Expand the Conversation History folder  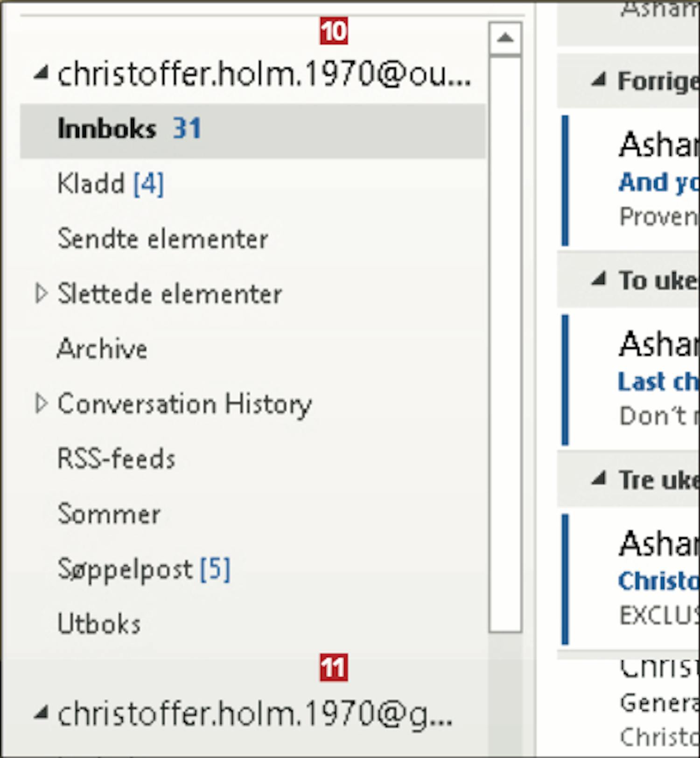(41, 404)
